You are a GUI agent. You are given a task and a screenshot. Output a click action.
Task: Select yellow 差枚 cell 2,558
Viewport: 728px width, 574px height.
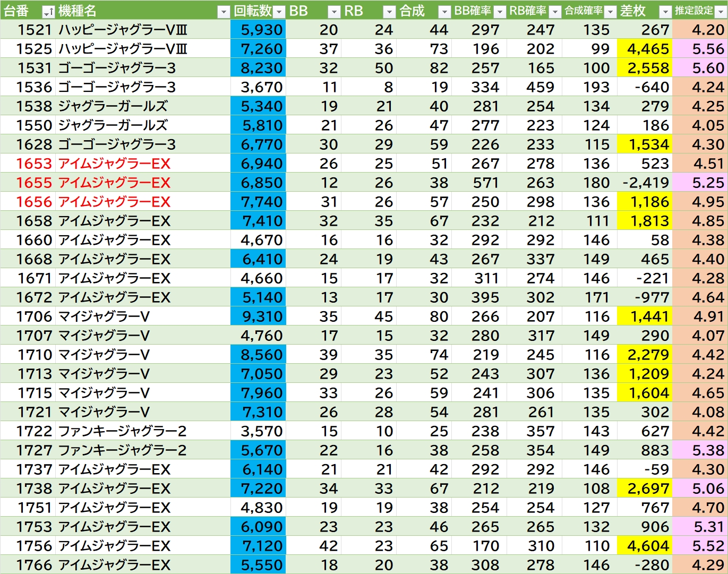click(x=645, y=68)
